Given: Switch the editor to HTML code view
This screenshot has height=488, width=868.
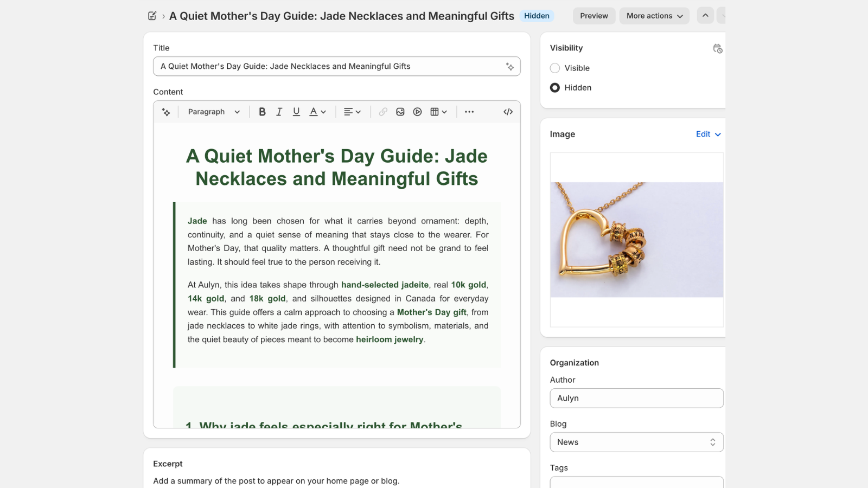Looking at the screenshot, I should (508, 112).
